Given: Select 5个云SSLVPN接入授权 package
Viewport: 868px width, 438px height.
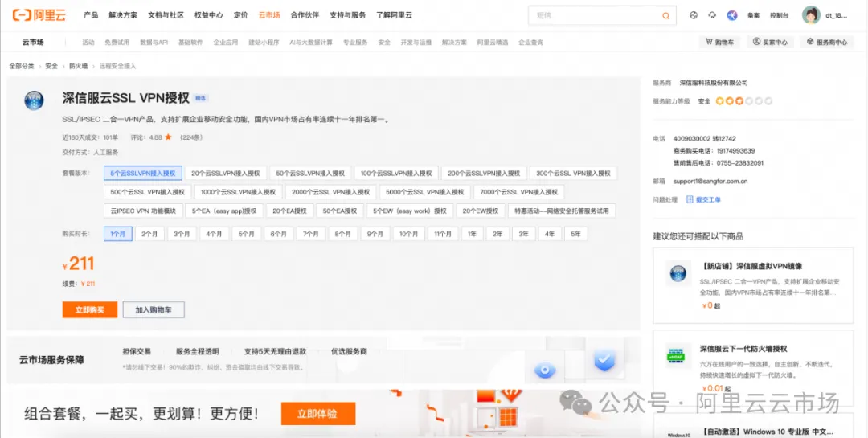Looking at the screenshot, I should (x=143, y=174).
